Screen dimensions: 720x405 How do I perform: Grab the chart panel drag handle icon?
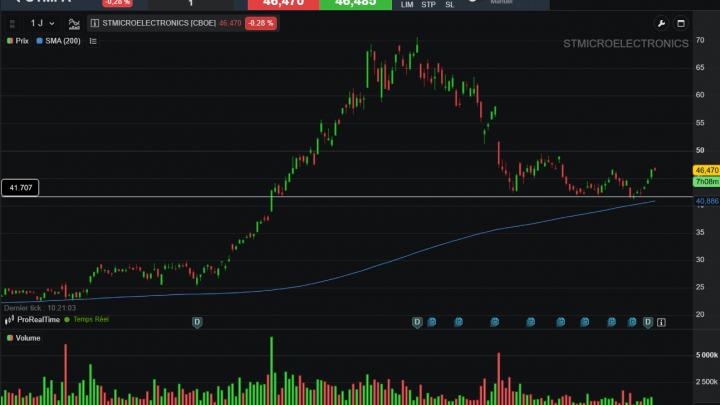(12, 23)
